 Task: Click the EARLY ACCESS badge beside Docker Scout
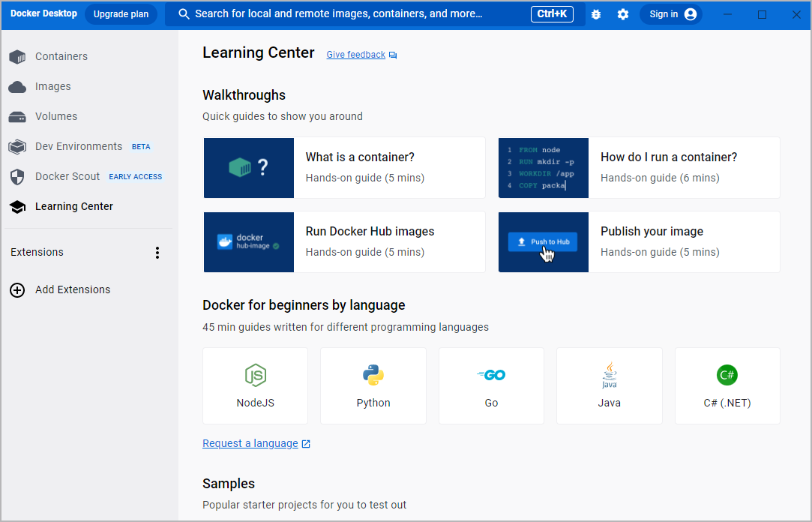[x=135, y=177]
